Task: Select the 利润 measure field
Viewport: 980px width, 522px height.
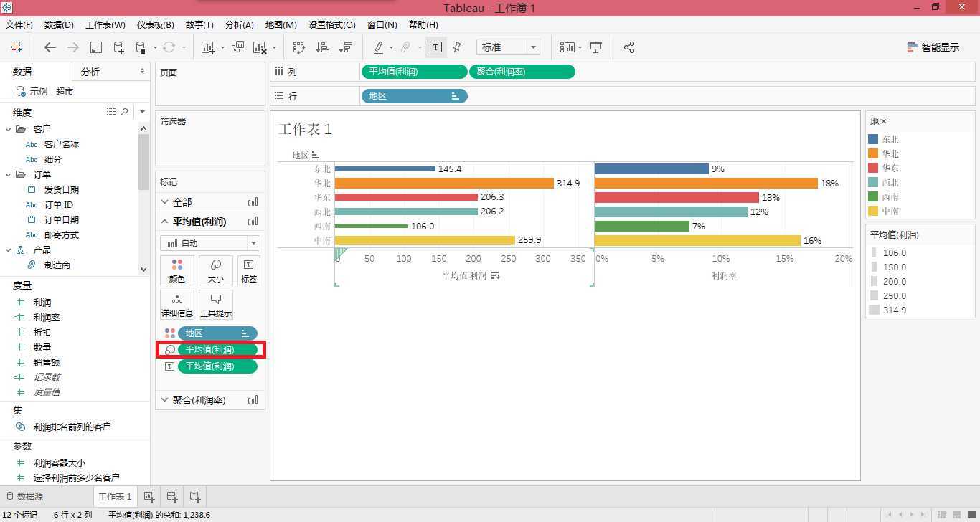Action: click(x=42, y=303)
